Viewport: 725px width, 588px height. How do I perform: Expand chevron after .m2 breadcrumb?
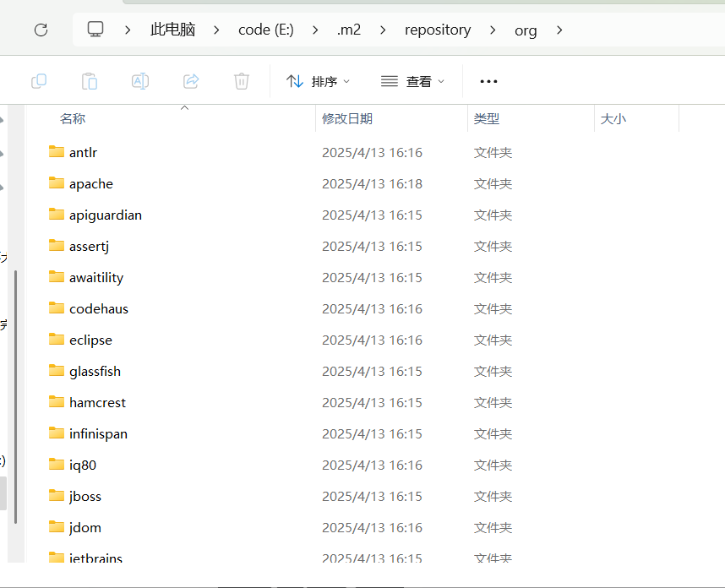383,30
